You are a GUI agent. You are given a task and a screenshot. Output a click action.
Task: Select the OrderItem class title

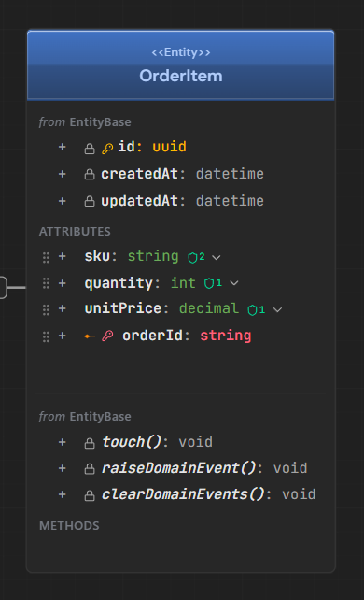181,76
